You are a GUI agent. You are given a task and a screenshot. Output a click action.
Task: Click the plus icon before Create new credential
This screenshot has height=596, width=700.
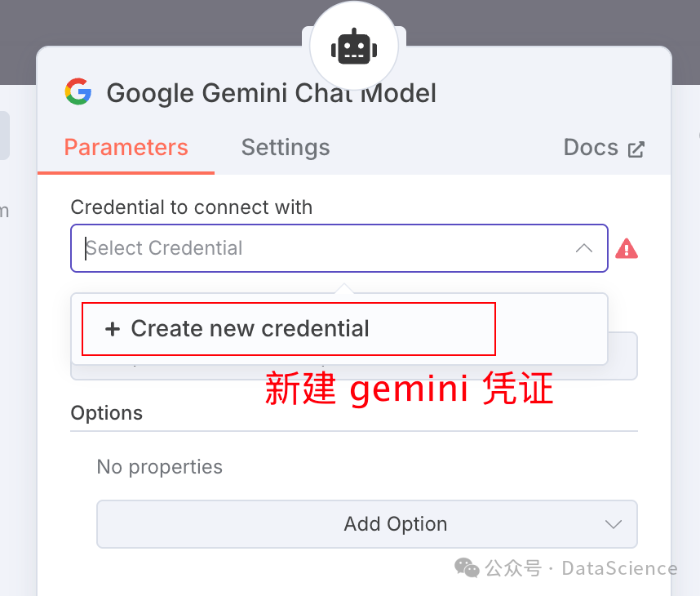pos(113,329)
